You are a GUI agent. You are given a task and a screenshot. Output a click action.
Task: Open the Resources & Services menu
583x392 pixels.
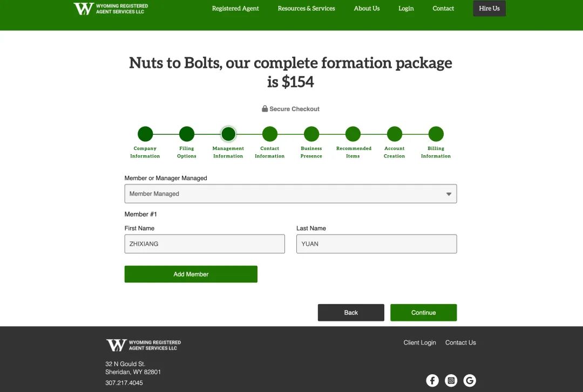306,9
